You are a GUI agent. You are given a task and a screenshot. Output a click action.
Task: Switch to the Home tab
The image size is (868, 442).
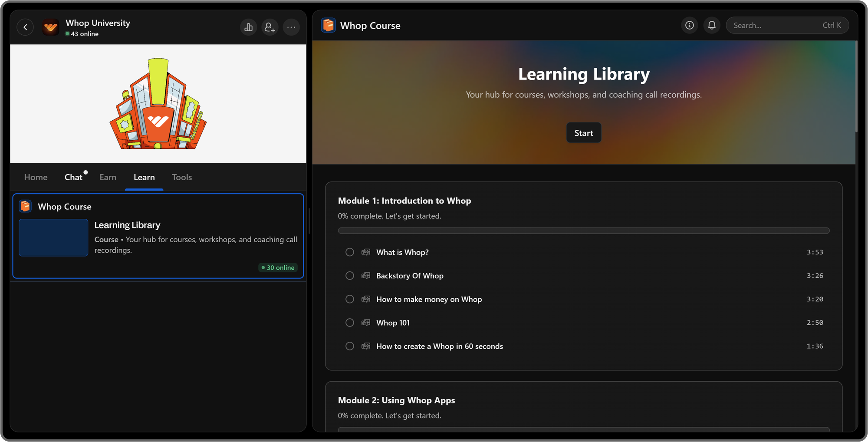[x=36, y=177]
